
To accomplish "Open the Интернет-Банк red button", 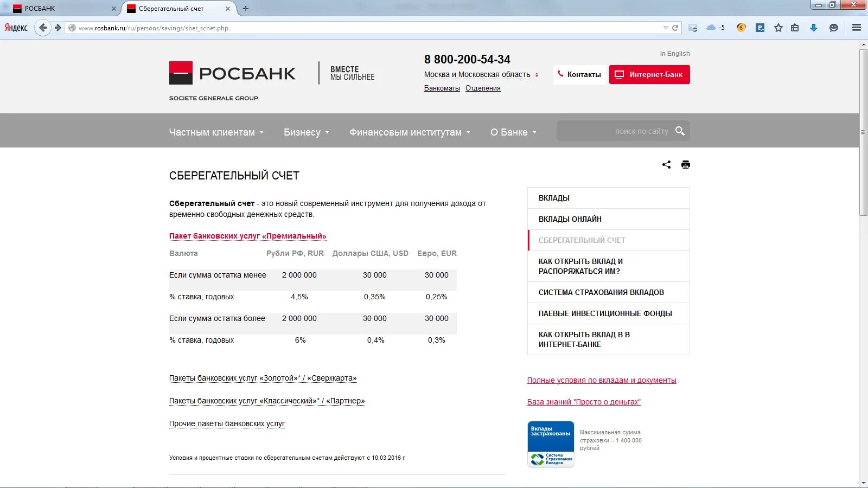I will click(649, 75).
